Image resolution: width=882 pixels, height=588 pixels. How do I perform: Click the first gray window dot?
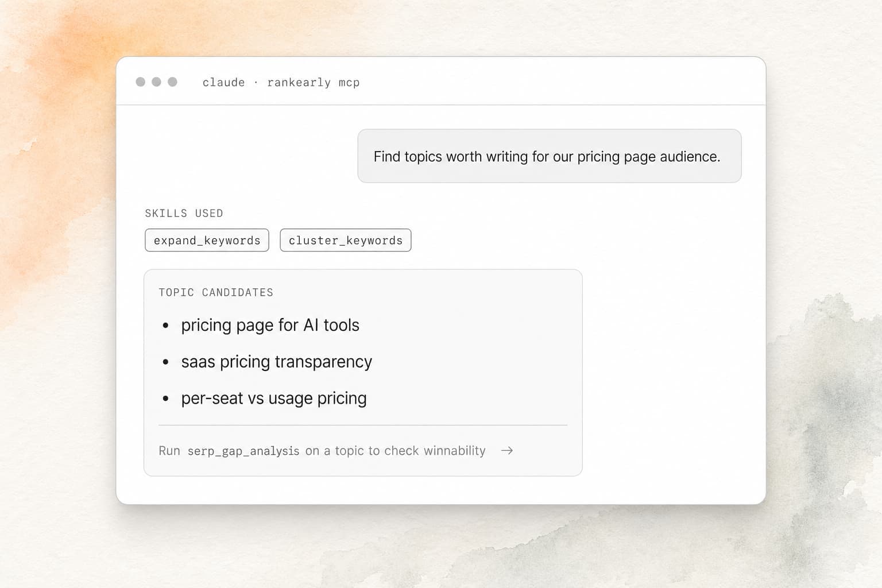pos(140,82)
